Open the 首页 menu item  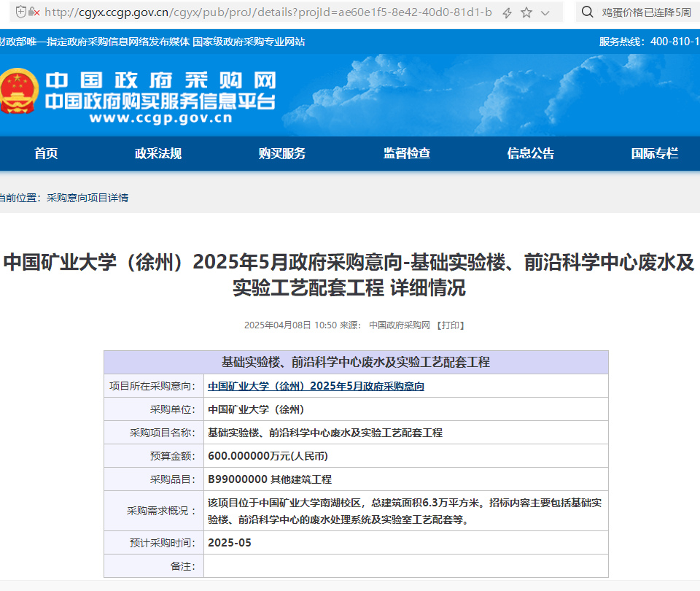[x=46, y=153]
